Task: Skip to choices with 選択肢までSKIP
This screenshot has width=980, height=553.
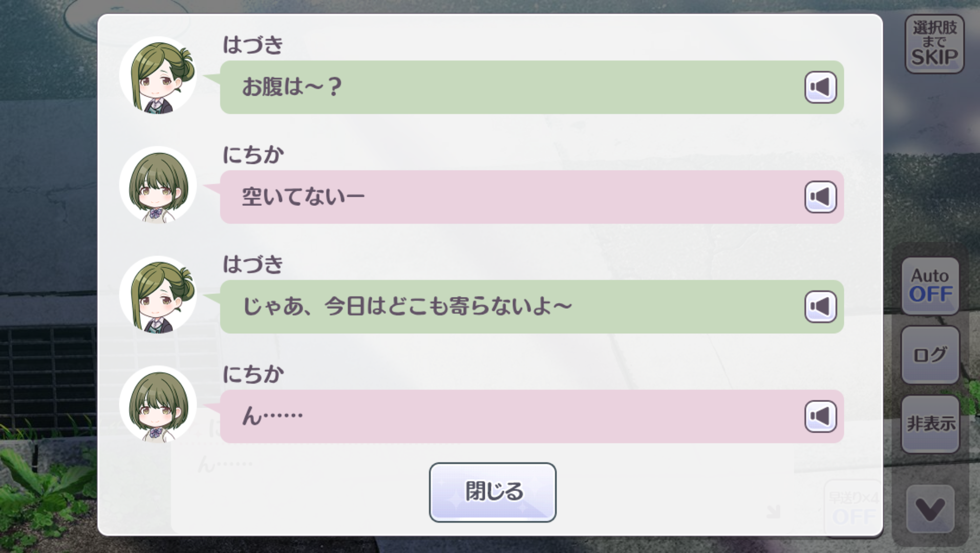Action: [x=934, y=44]
